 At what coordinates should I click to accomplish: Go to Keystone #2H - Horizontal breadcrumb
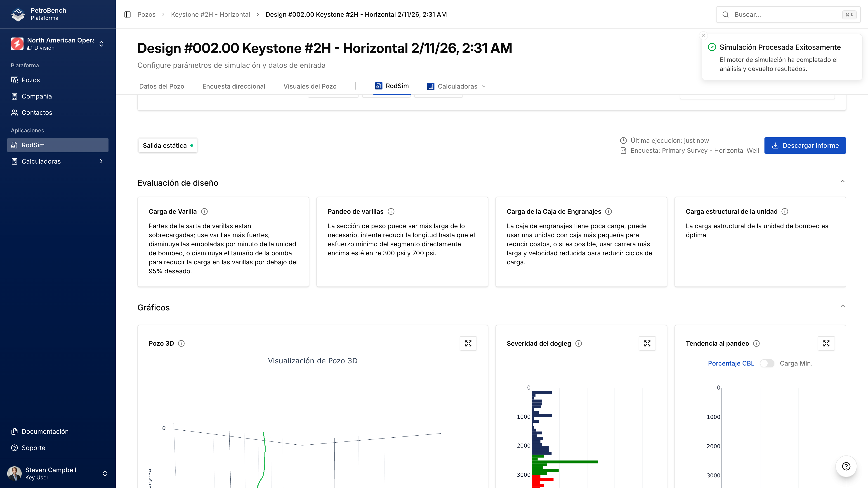(210, 14)
